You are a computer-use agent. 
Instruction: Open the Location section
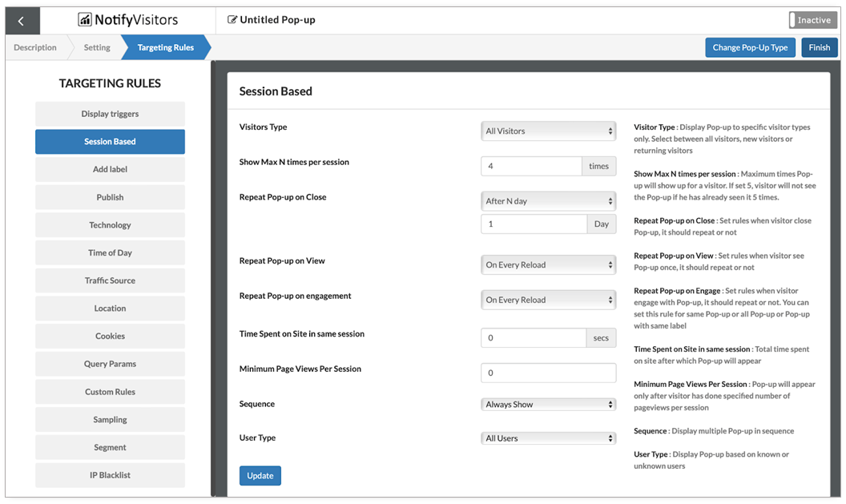tap(110, 308)
